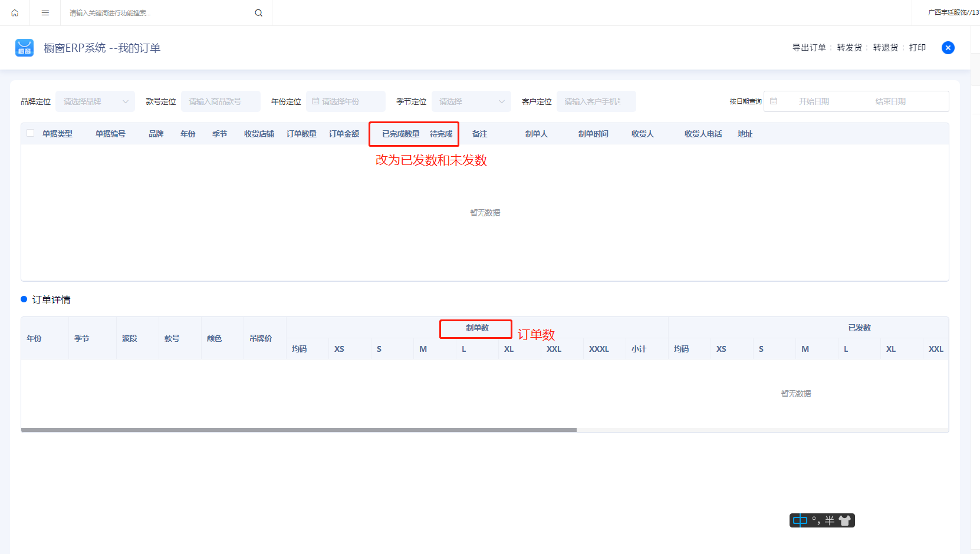
Task: Click the 橱窗ERP shopping bag logo
Action: 25,48
